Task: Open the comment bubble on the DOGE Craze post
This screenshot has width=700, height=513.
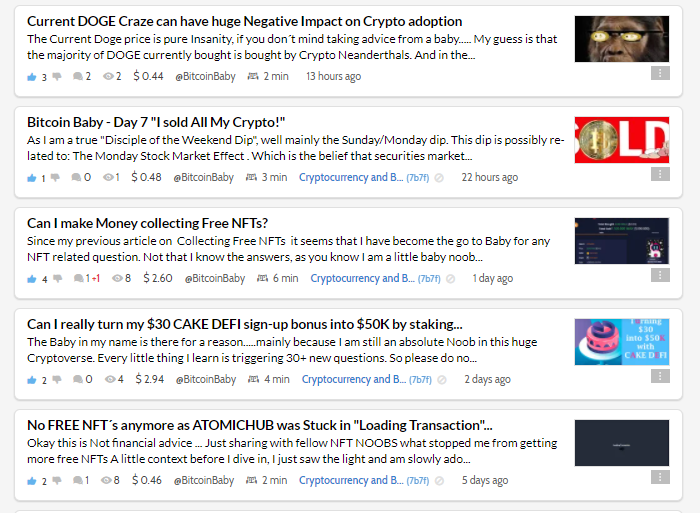Action: tap(78, 77)
